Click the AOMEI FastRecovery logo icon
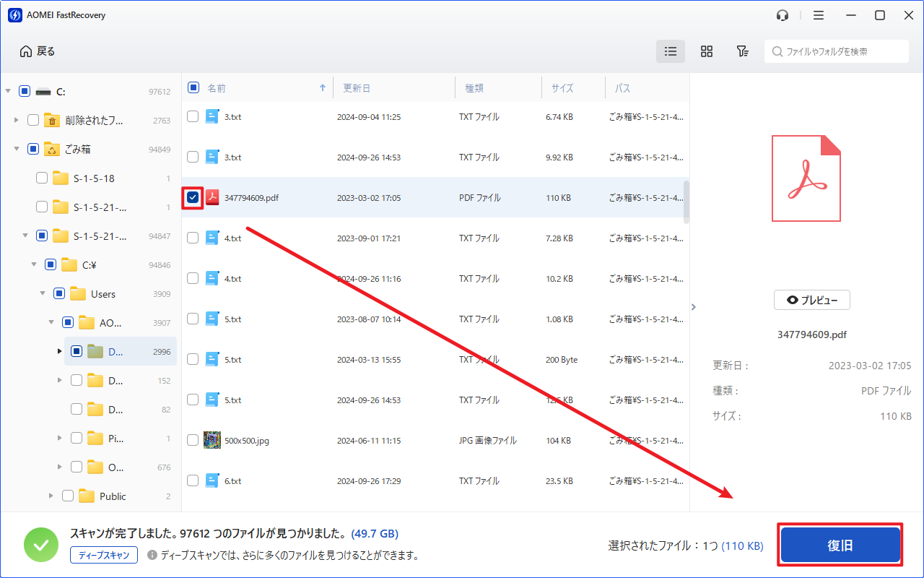The height and width of the screenshot is (578, 924). [14, 15]
